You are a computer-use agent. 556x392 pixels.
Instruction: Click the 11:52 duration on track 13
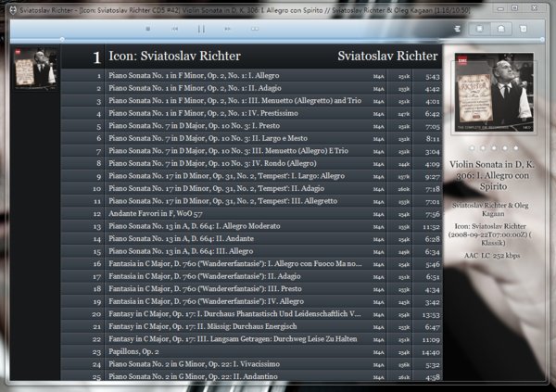click(x=431, y=227)
